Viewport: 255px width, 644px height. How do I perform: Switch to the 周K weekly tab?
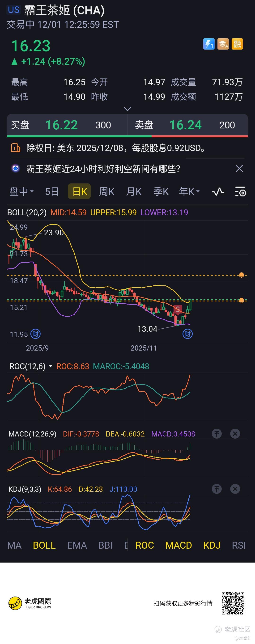tap(107, 191)
